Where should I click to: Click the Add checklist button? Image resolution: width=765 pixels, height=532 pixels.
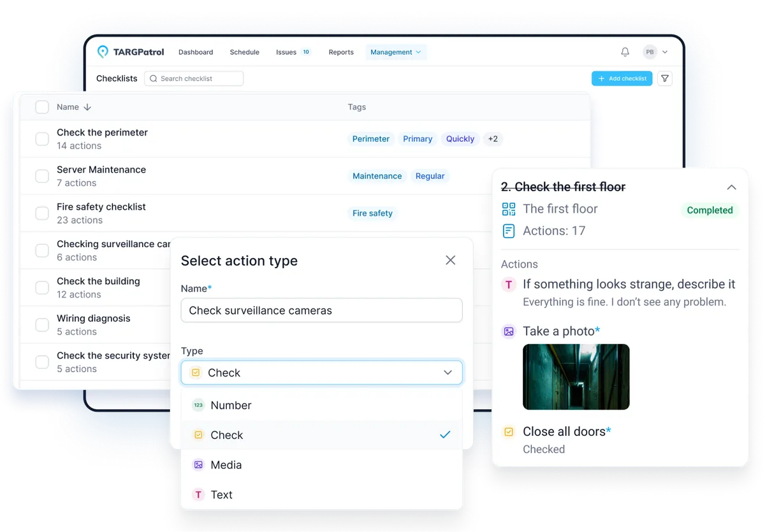tap(622, 78)
